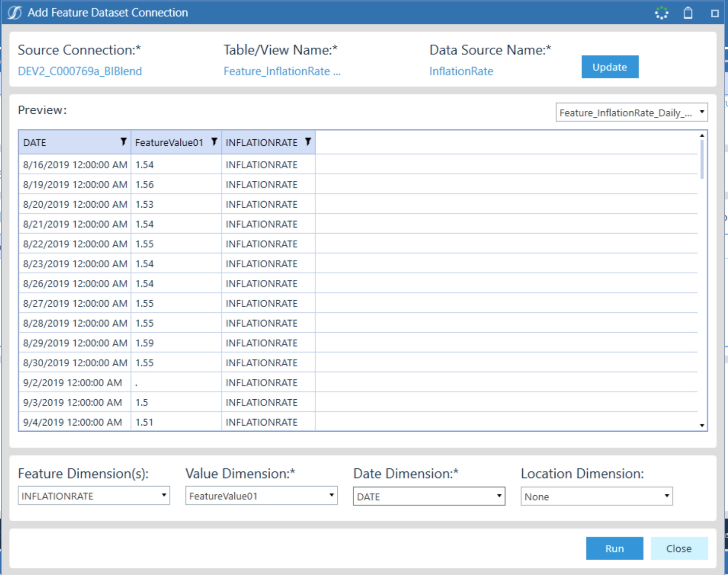Click the INFLATIONRATE column header label
The width and height of the screenshot is (728, 575).
(262, 143)
